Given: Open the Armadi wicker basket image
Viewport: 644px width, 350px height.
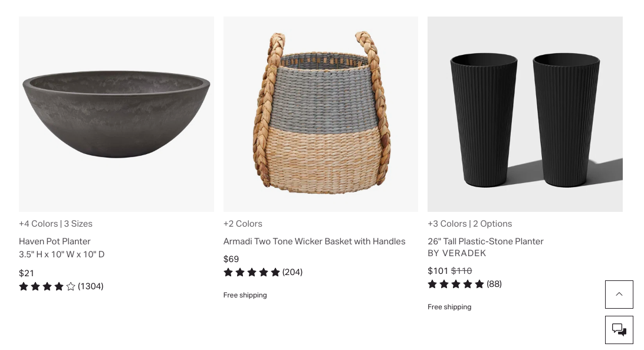Looking at the screenshot, I should 320,114.
